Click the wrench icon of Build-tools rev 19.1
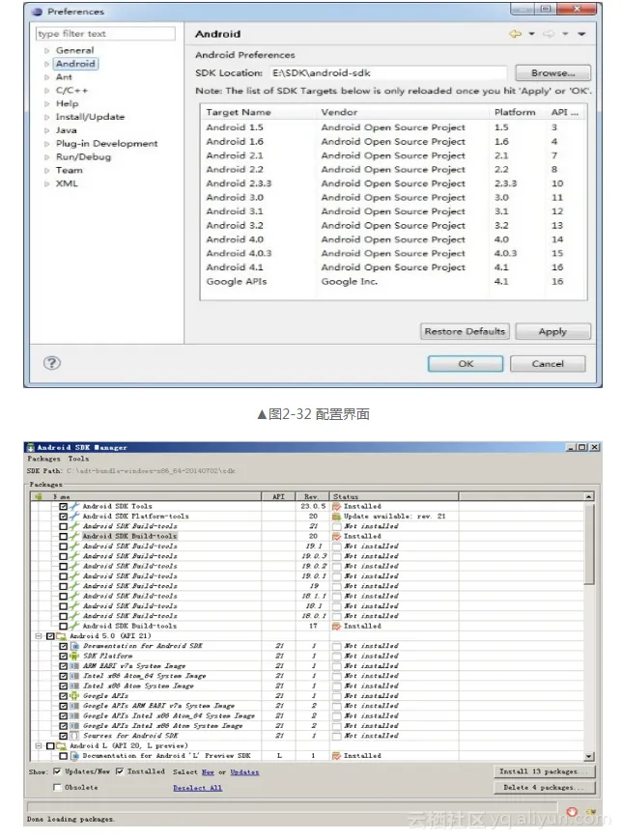622x840 pixels. (74, 546)
